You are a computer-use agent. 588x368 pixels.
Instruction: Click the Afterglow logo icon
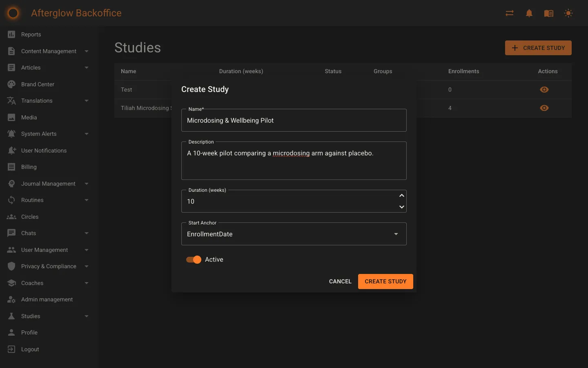[x=13, y=13]
